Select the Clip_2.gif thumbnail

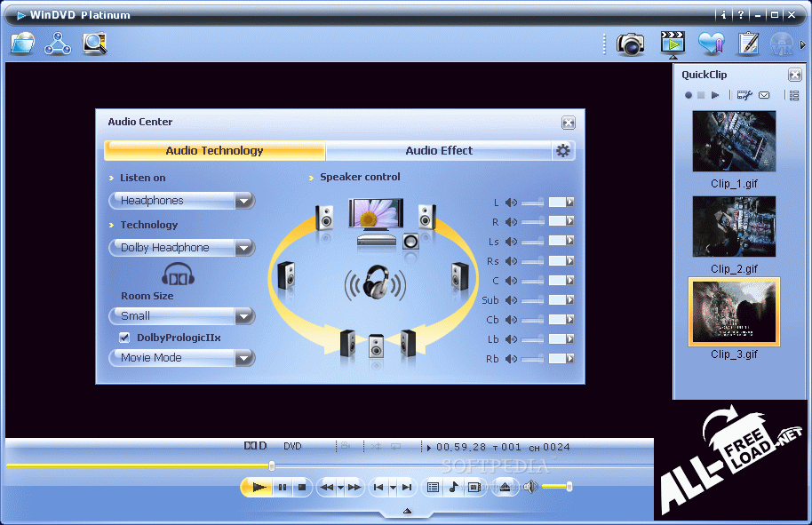[734, 227]
